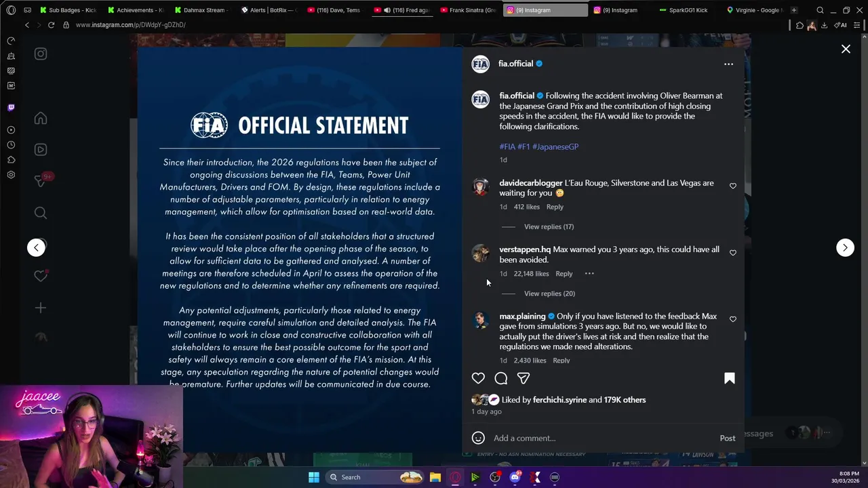Switch to the Frank Sinatra YouTube tab
Screen dimensions: 868x488
469,10
